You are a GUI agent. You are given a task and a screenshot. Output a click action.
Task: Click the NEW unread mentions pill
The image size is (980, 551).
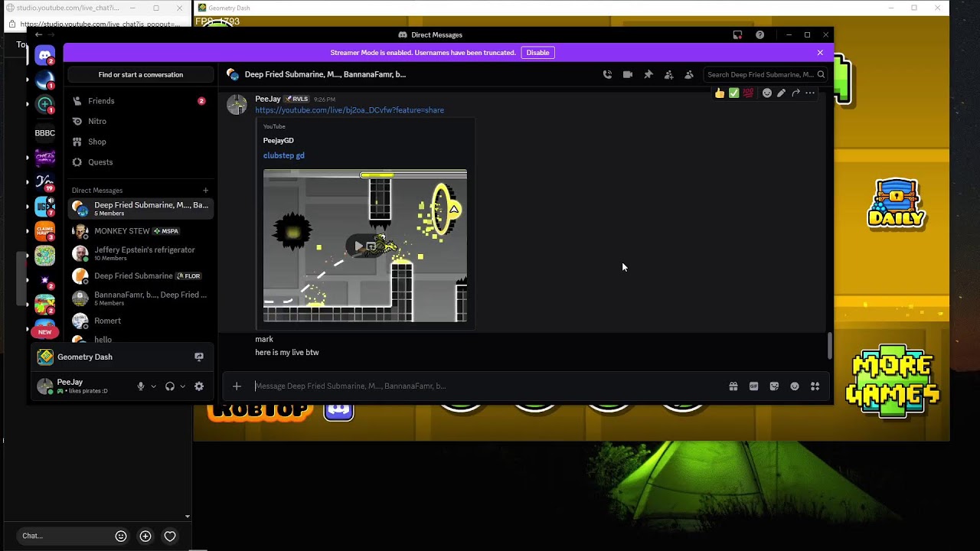point(45,332)
